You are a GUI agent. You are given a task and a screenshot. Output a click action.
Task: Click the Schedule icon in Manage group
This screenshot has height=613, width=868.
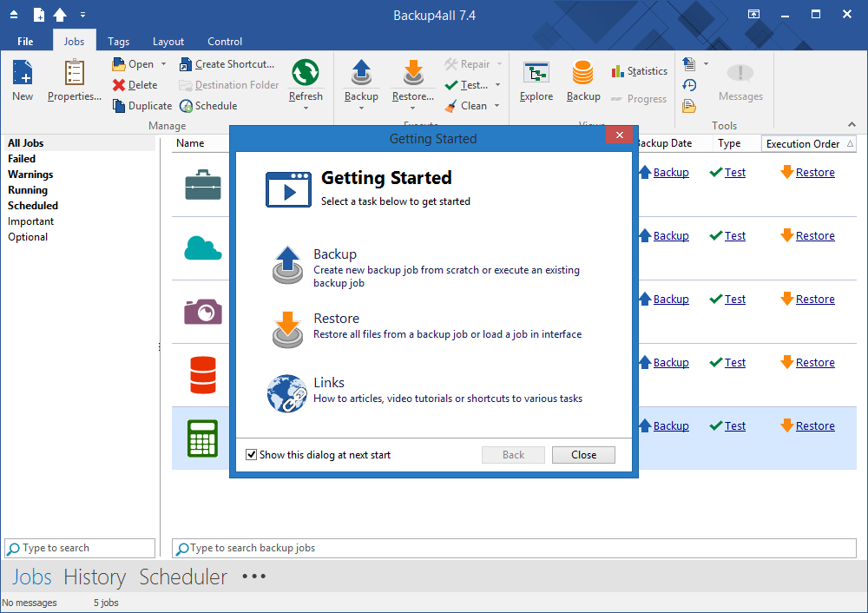187,106
